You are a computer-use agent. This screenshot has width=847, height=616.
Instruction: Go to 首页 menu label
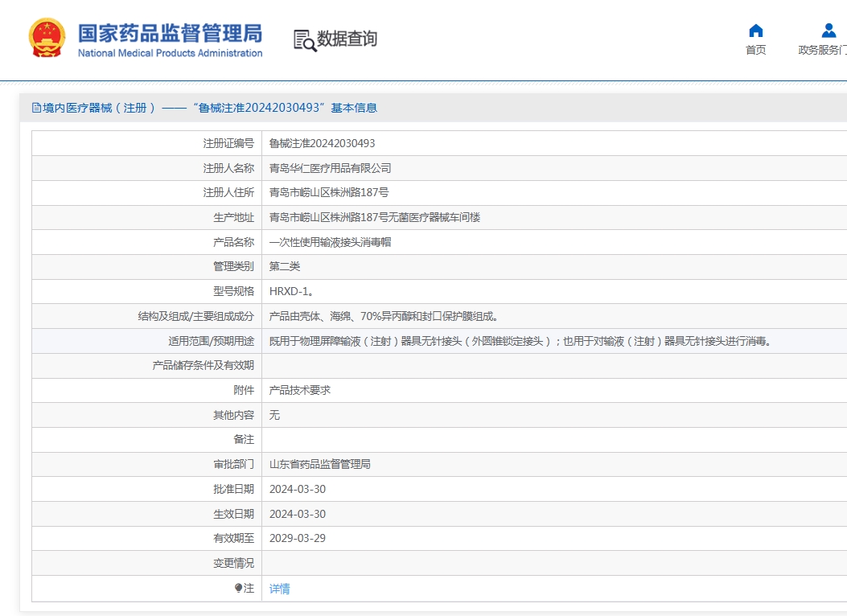(x=756, y=50)
